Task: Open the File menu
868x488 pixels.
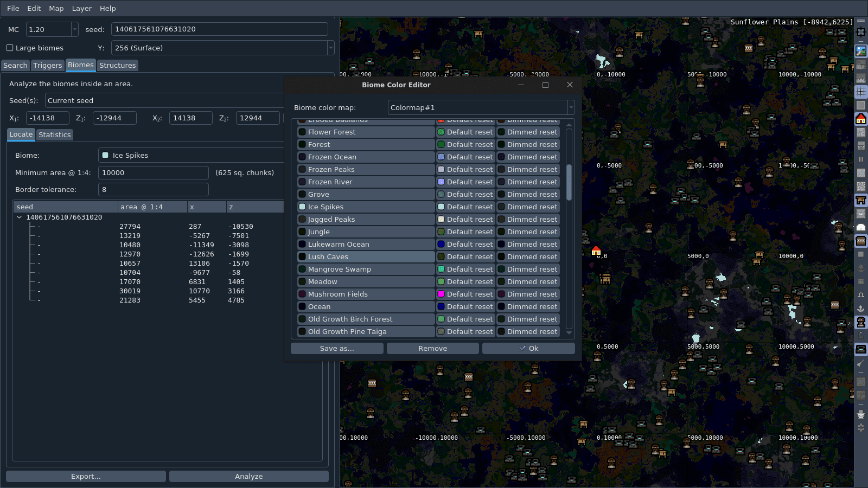Action: [13, 8]
